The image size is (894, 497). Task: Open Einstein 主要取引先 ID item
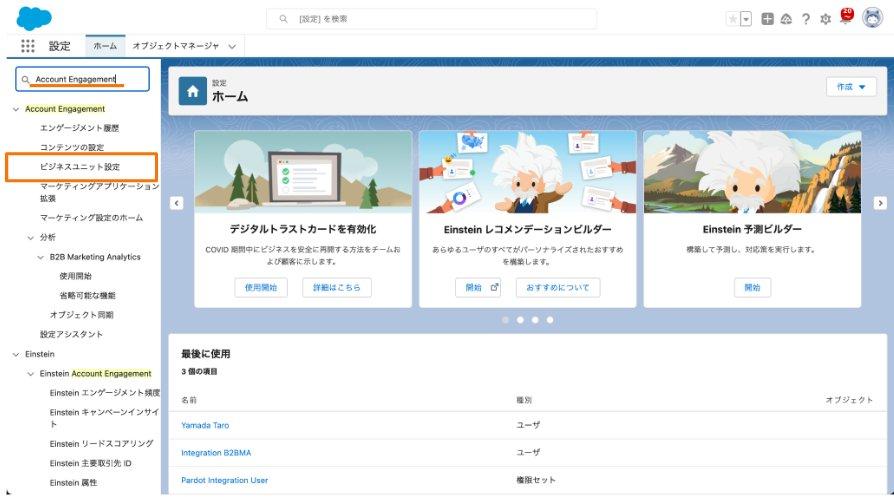(90, 463)
